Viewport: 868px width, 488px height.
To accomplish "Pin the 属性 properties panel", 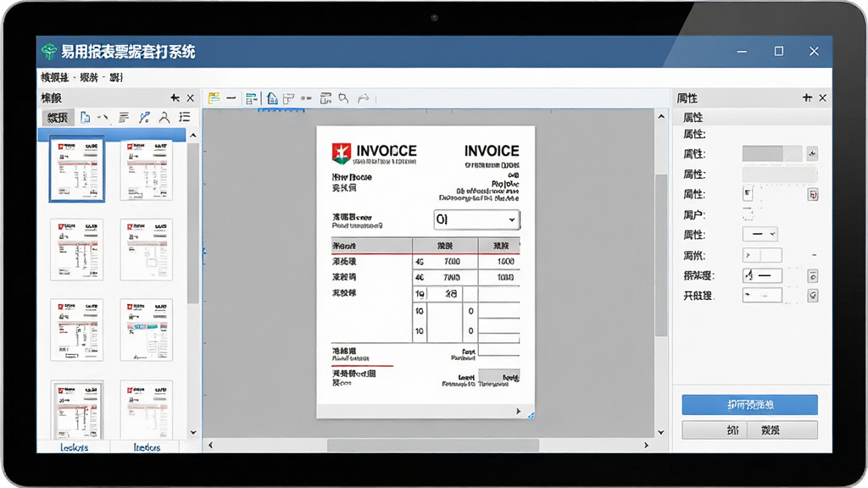I will click(807, 98).
